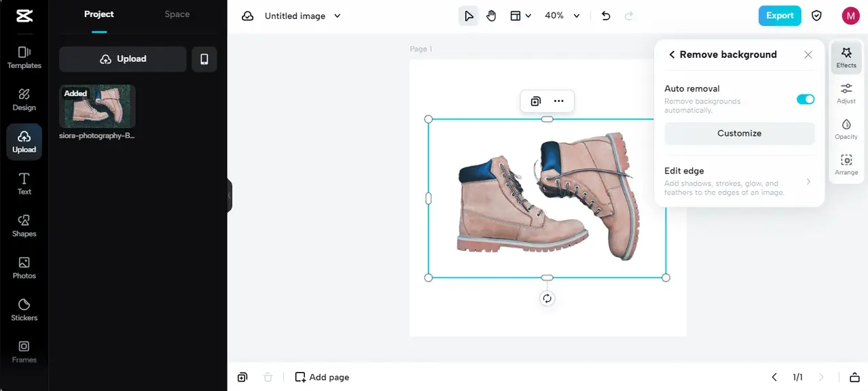The width and height of the screenshot is (868, 391).
Task: Select the pointer select tool
Action: (x=469, y=16)
